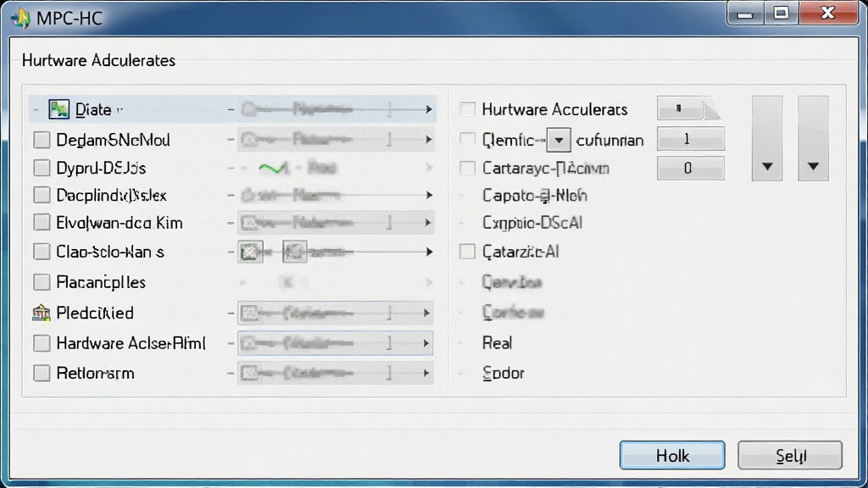Click the Pledcikied label
Screen dimensions: 868x488
95,313
